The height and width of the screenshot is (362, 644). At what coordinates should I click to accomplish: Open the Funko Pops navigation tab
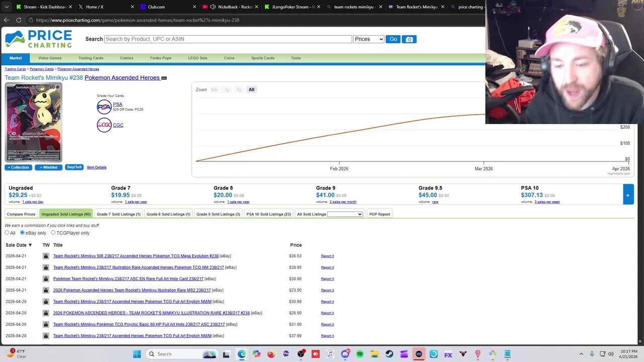pos(160,58)
